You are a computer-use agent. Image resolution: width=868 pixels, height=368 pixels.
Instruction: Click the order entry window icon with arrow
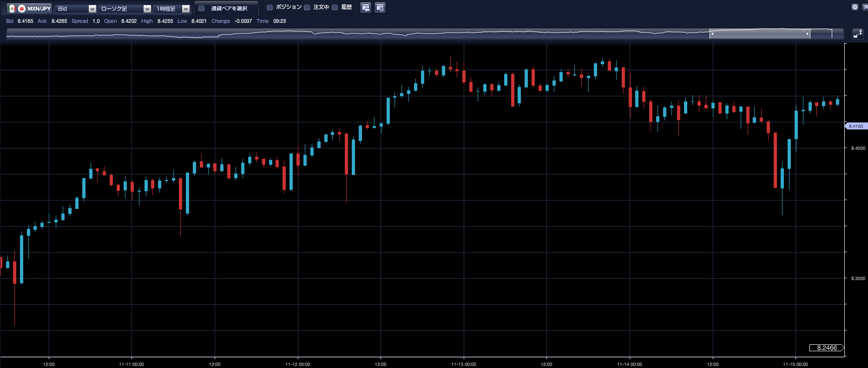point(366,7)
